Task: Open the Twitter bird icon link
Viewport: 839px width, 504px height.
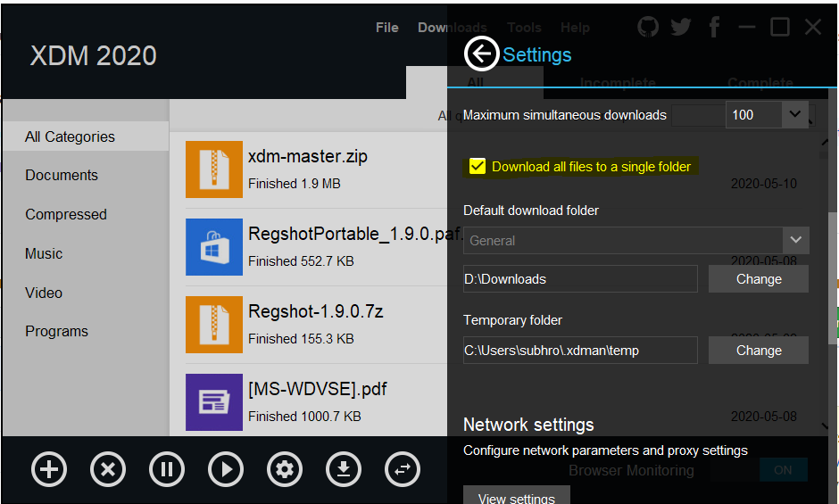Action: 681,26
